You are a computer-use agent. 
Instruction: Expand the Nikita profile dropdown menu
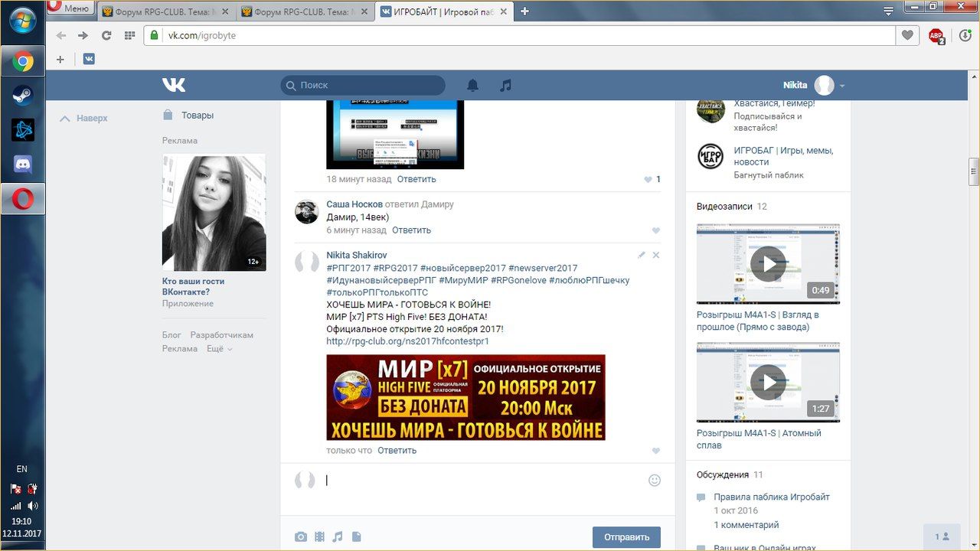pyautogui.click(x=842, y=86)
